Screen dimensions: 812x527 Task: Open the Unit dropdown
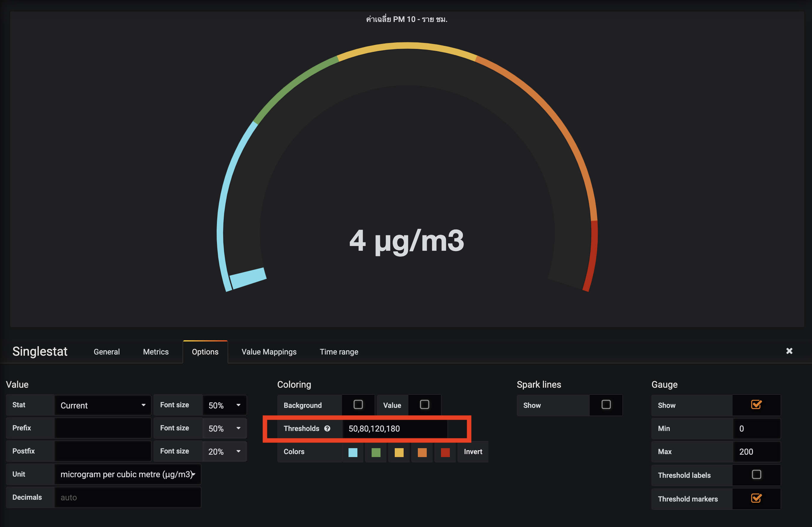127,474
